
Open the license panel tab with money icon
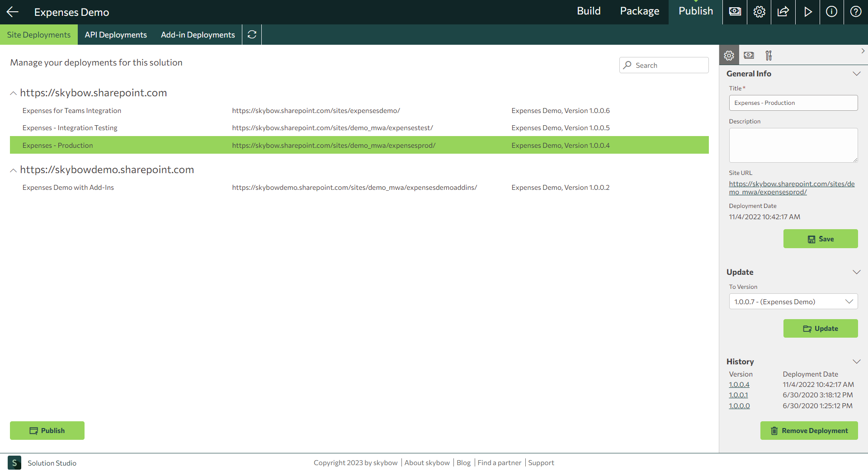coord(749,55)
